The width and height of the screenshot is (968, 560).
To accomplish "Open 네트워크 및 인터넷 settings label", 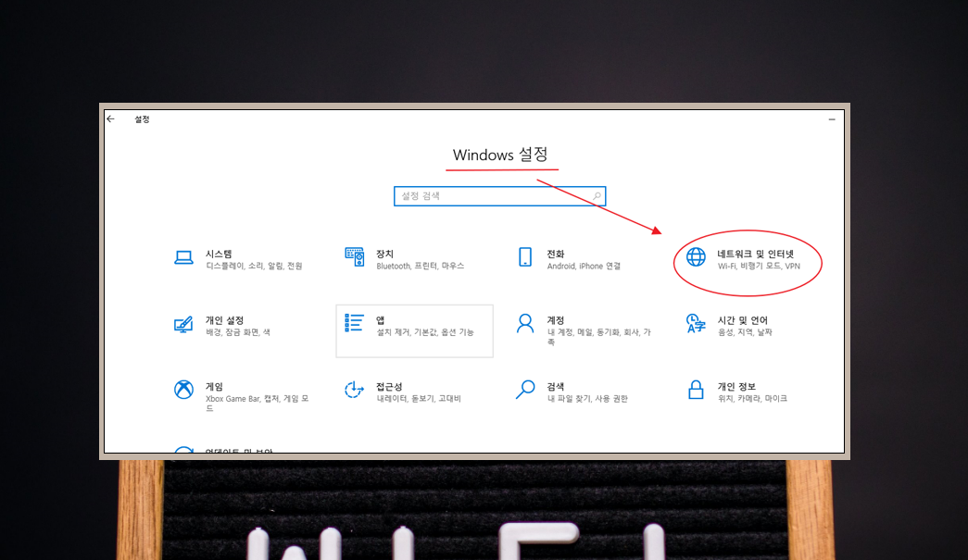I will click(x=755, y=255).
